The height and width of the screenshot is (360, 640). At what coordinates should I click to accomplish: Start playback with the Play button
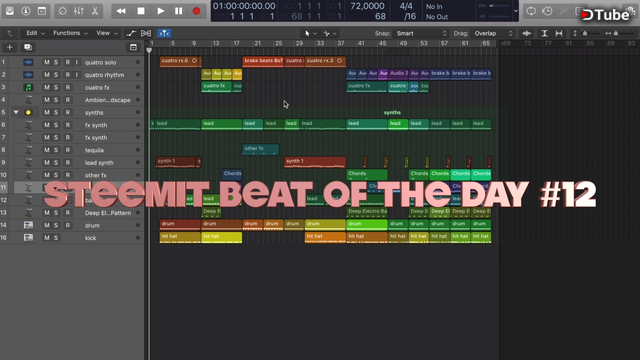point(160,11)
